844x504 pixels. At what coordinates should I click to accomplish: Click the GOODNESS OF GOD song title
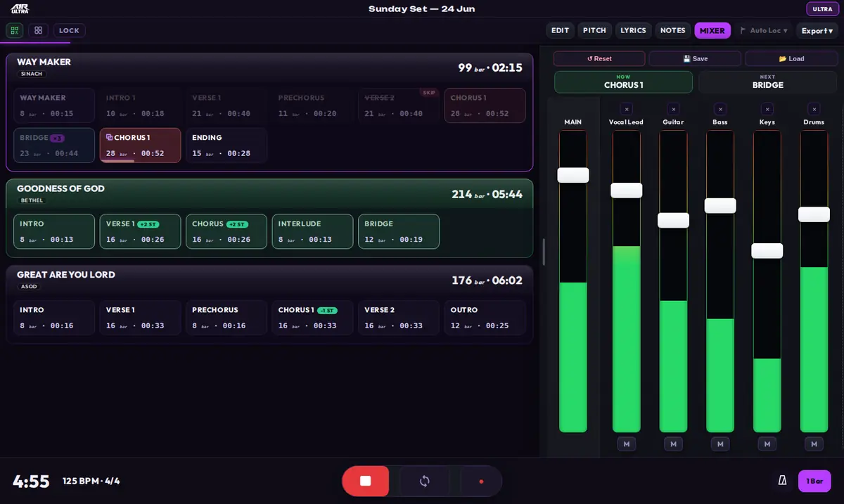(60, 188)
